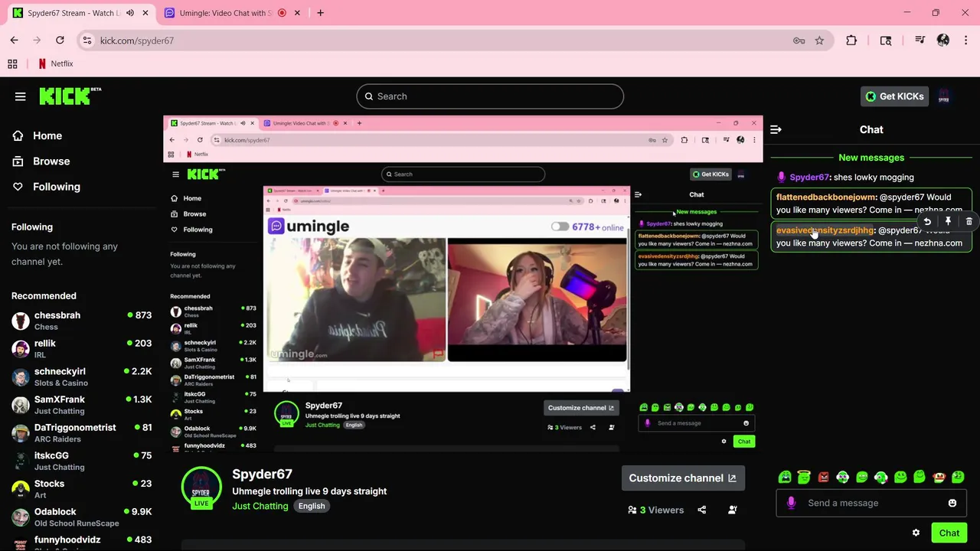The width and height of the screenshot is (980, 551).
Task: Click the Spyder67 live channel avatar
Action: [201, 487]
